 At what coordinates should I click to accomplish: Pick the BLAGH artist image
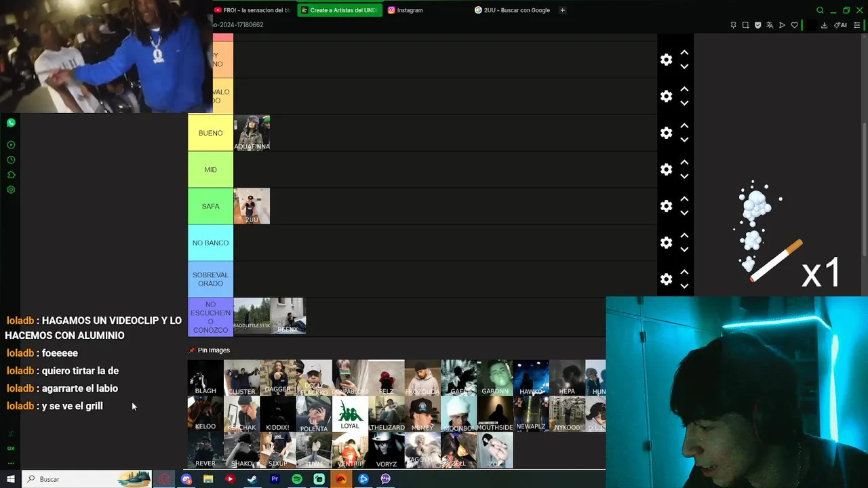tap(205, 378)
